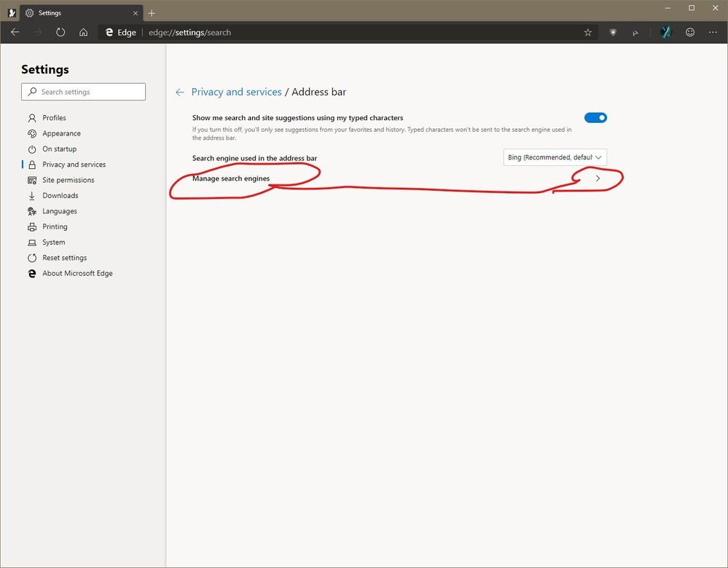728x568 pixels.
Task: Click the Search settings field
Action: click(84, 92)
